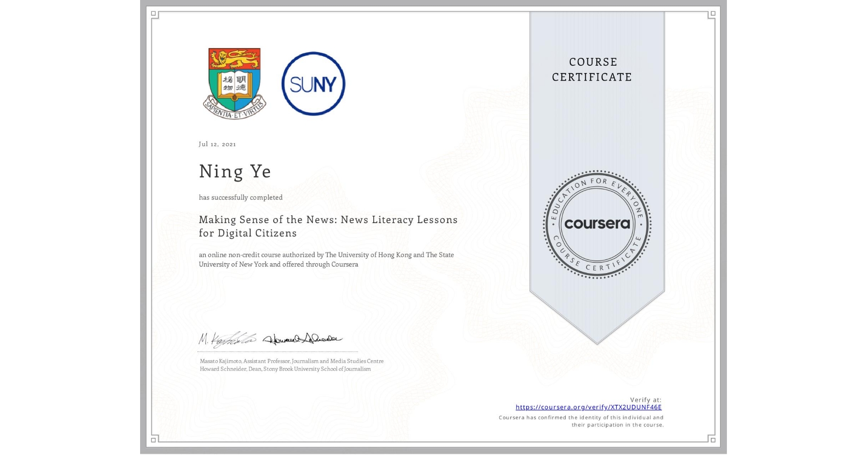Select the course title text

[327, 226]
